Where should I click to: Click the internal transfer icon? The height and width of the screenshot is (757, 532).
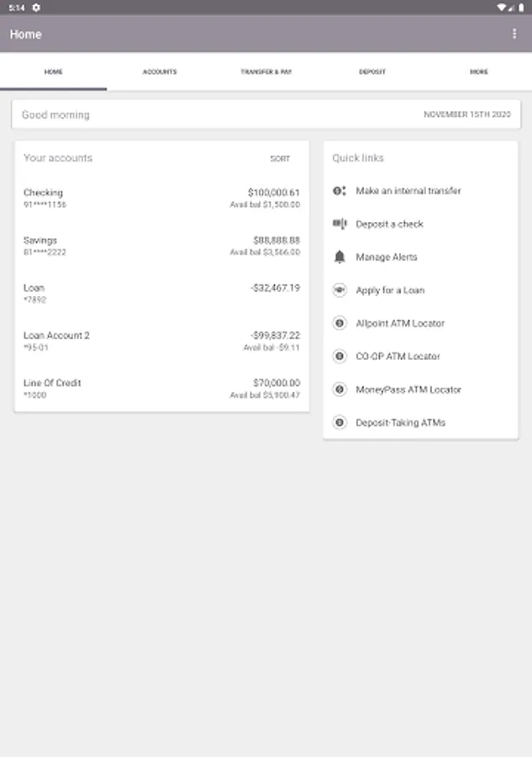(340, 191)
